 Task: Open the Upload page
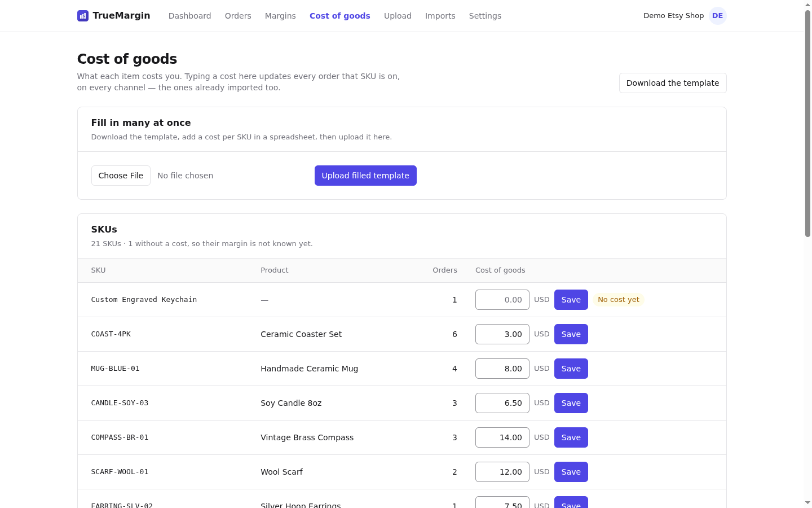pos(398,16)
